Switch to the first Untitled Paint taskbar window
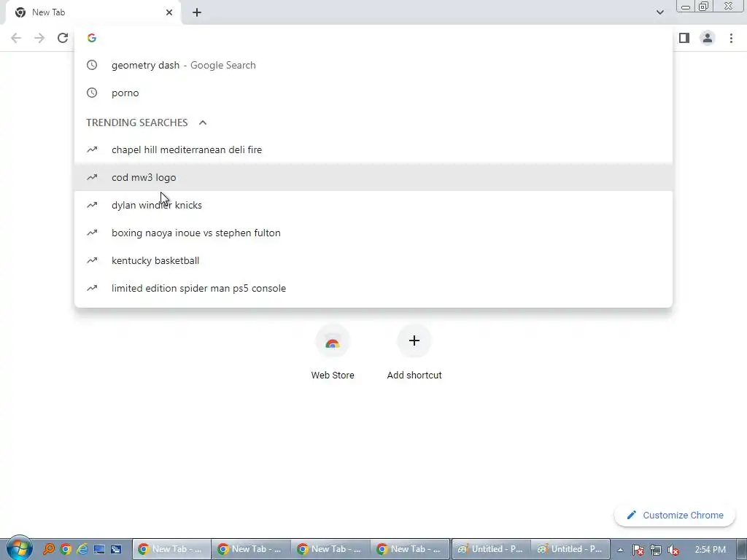This screenshot has height=560, width=747. [x=491, y=549]
